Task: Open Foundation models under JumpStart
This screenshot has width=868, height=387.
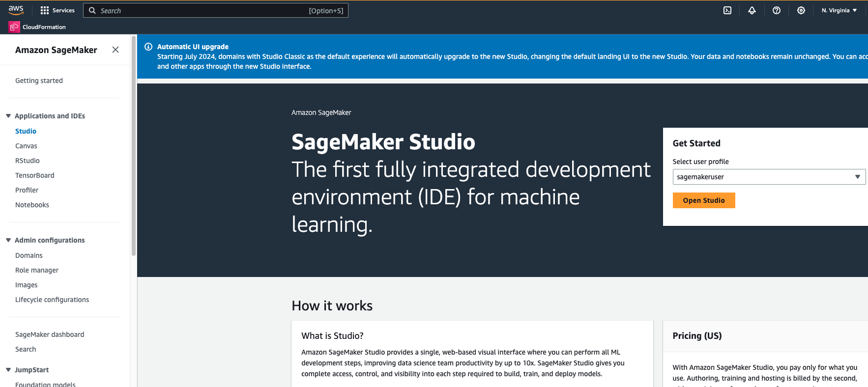Action: (x=45, y=384)
